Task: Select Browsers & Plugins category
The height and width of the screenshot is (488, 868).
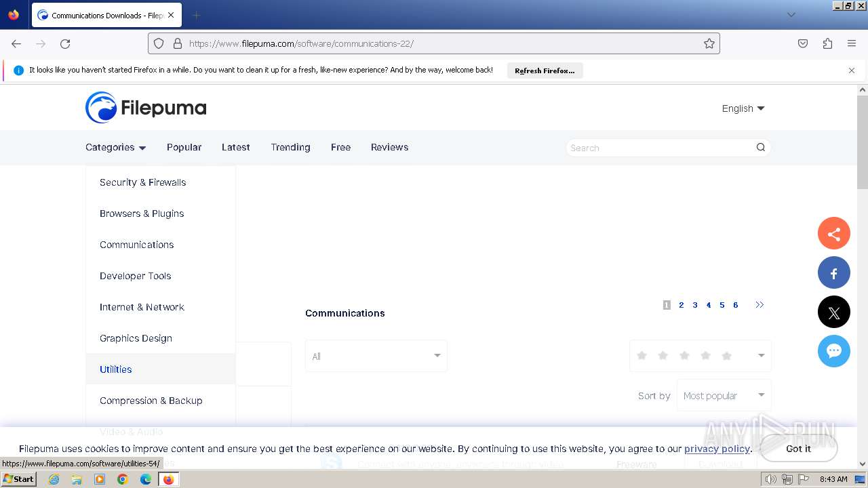Action: [161, 213]
